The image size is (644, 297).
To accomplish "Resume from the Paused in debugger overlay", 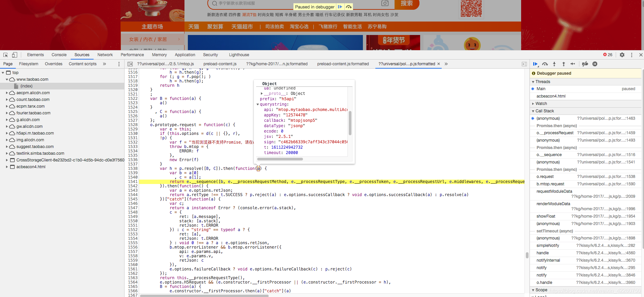I will (340, 7).
